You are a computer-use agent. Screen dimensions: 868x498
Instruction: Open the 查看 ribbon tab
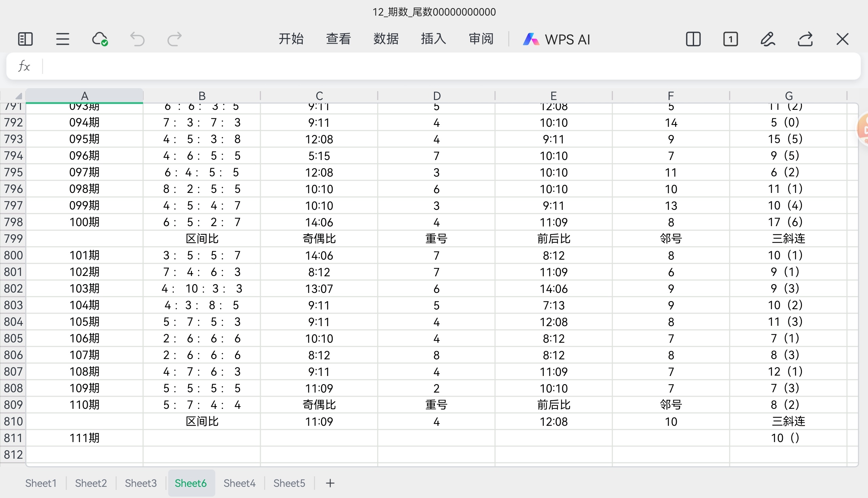(338, 39)
